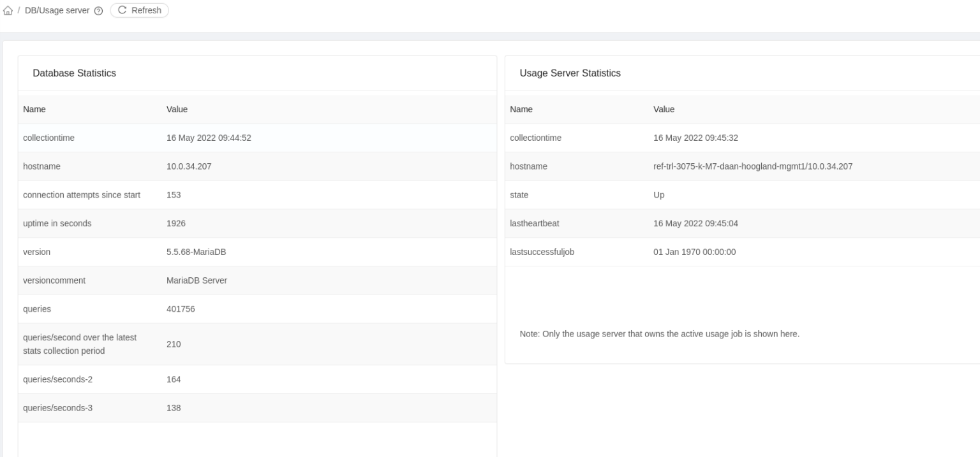Select the DB/Usage server breadcrumb label
The width and height of the screenshot is (980, 457).
[58, 10]
